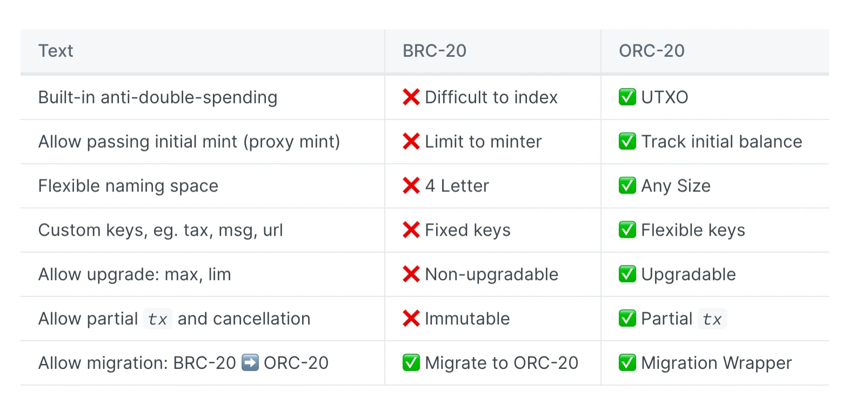Click the green check next to Track initial balance
Screen dimensions: 868x404
pos(627,142)
